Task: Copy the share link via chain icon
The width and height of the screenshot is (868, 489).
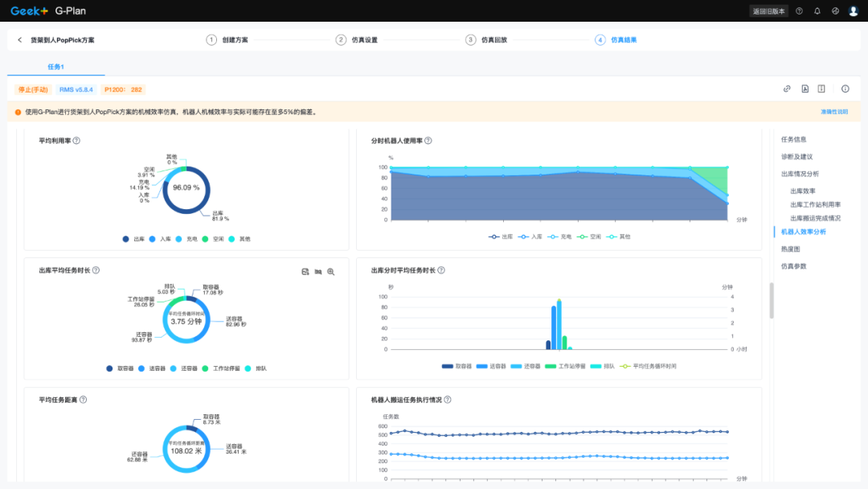Action: 788,89
